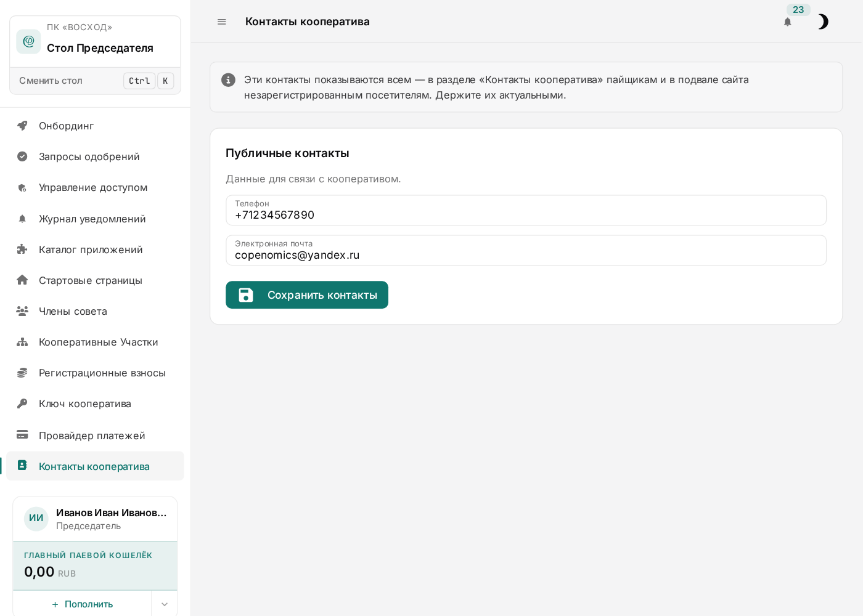Open Члены совета page
Screen dimensions: 863x616
click(95, 311)
